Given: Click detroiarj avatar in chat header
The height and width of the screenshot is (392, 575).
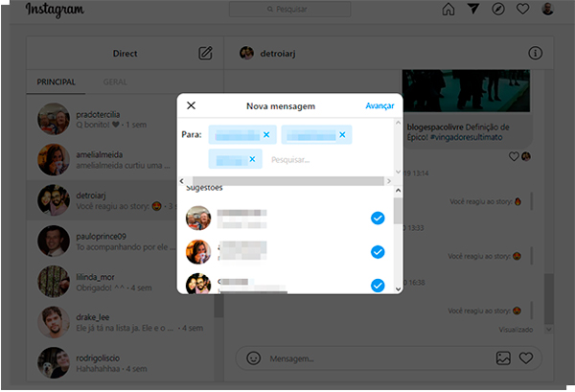Looking at the screenshot, I should pos(246,53).
